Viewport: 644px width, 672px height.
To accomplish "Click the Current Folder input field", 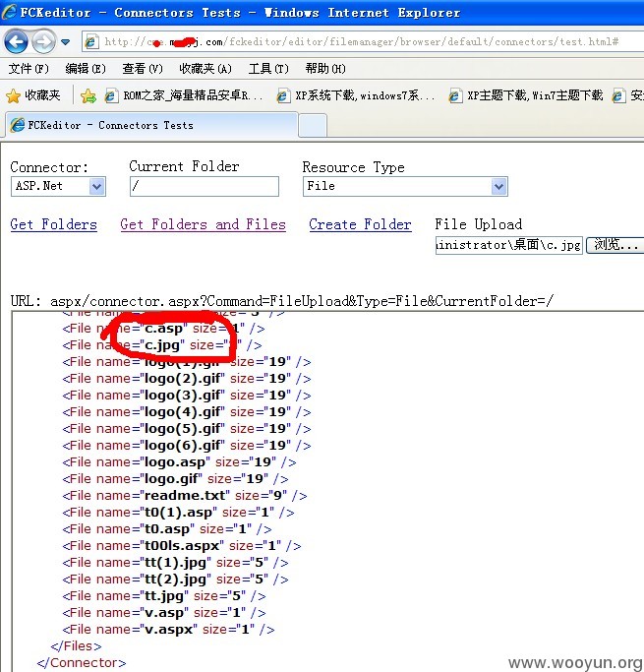I will [205, 186].
